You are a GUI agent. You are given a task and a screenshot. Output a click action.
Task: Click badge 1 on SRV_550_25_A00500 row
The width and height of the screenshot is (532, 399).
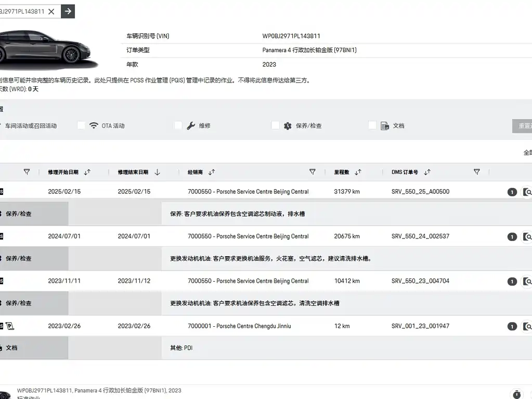(512, 192)
